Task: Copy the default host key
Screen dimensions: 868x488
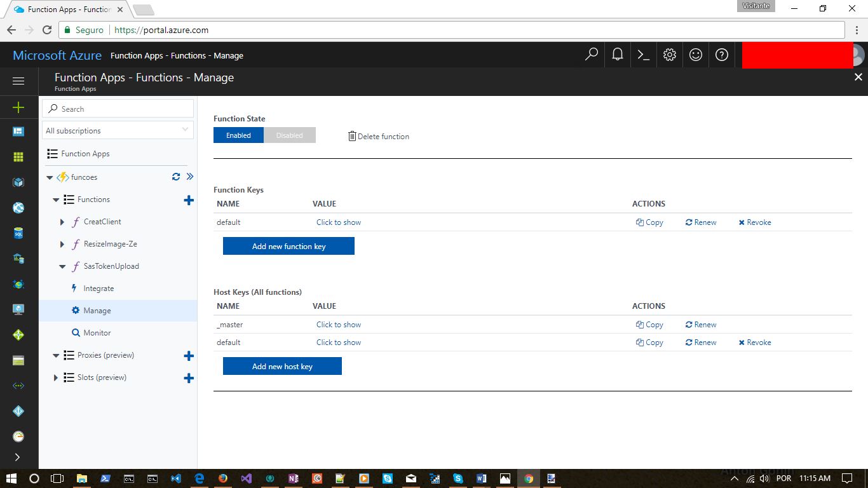Action: (649, 342)
